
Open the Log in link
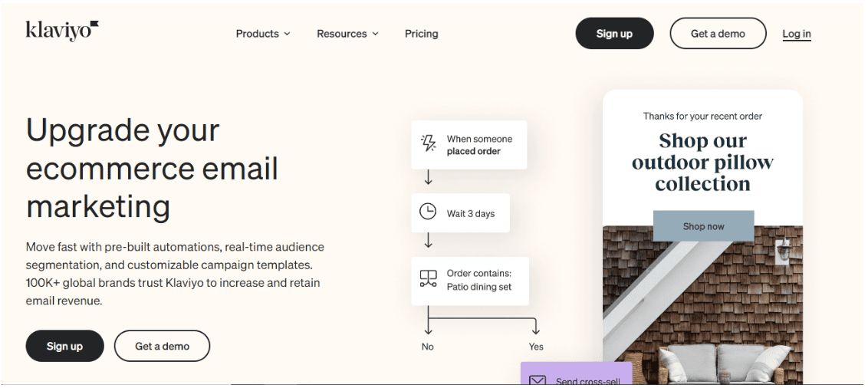[797, 34]
